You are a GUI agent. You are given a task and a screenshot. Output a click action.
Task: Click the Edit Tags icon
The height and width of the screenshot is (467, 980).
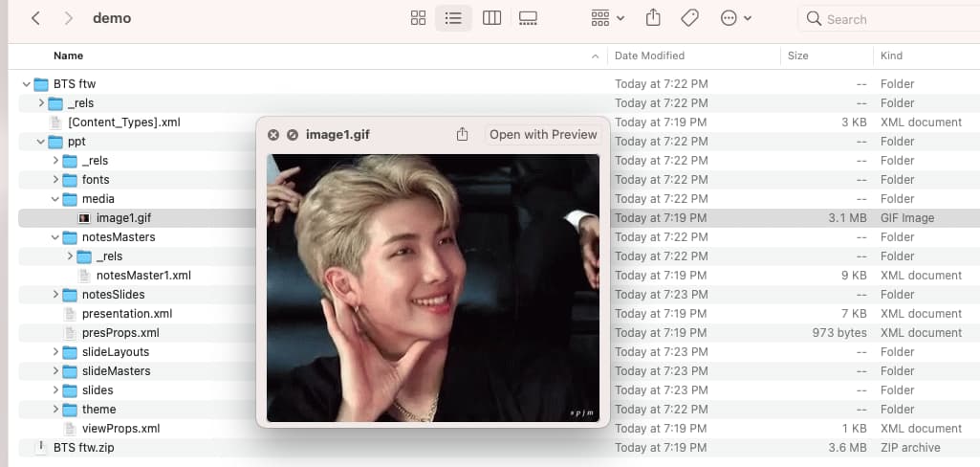(x=689, y=18)
